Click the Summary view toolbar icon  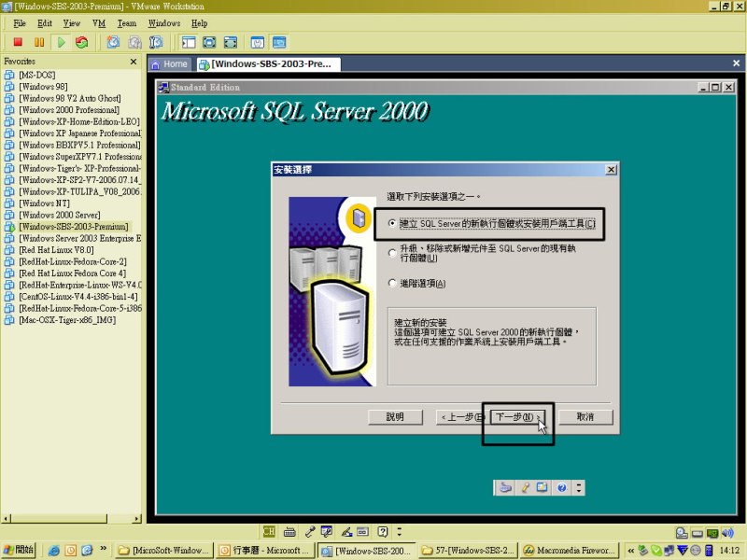[258, 42]
